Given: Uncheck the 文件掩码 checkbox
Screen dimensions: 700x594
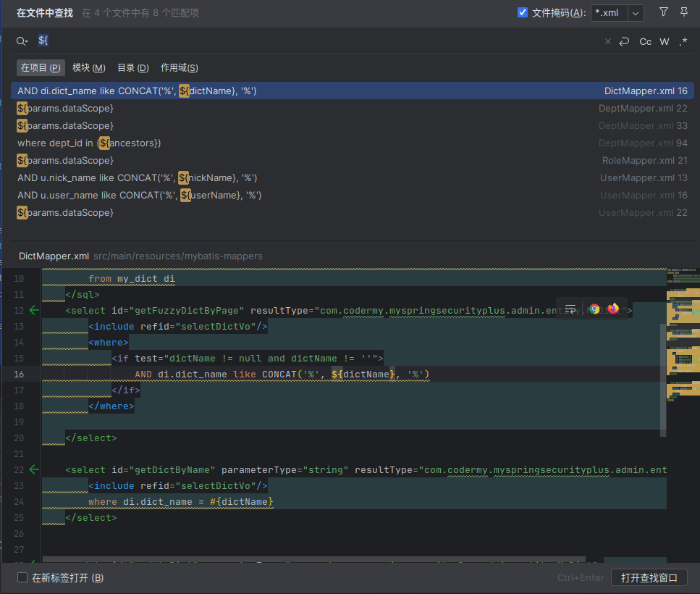Looking at the screenshot, I should click(523, 12).
